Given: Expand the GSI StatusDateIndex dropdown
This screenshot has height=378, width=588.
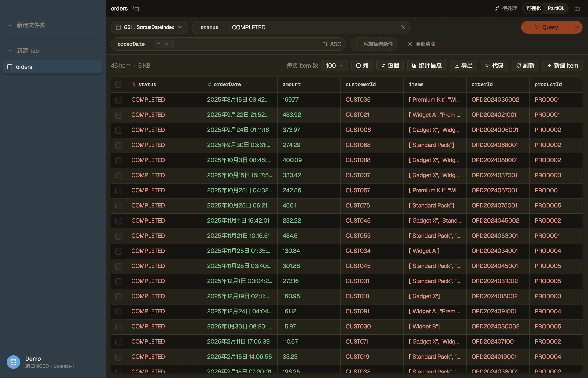Looking at the screenshot, I should [x=149, y=27].
